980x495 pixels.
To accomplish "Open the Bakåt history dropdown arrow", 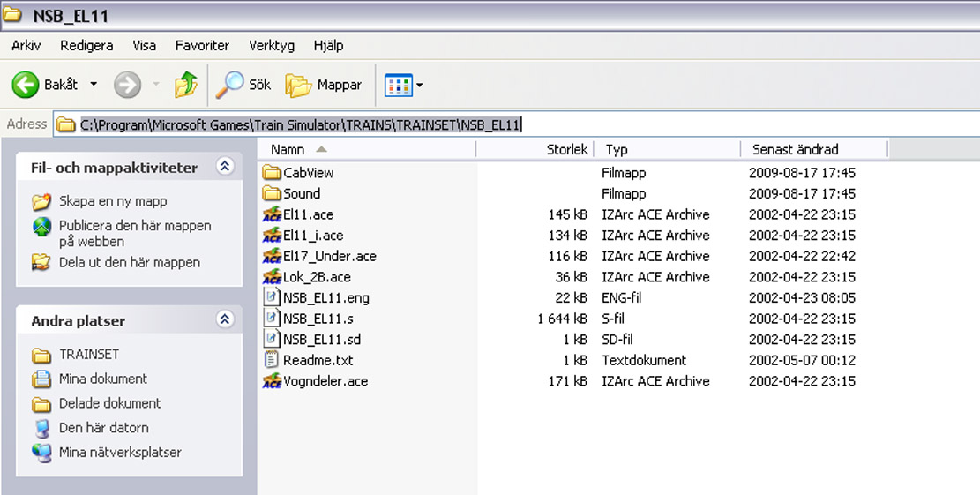I will [x=94, y=85].
